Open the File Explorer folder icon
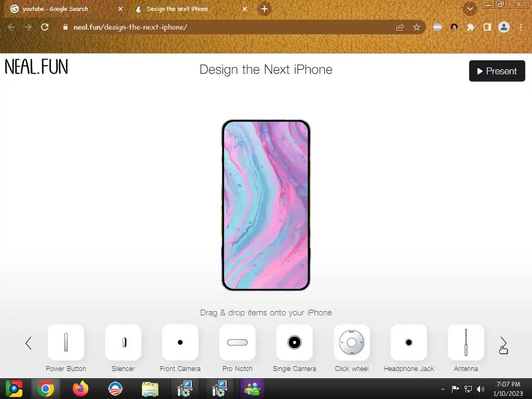Screen dimensions: 532x399 150,389
